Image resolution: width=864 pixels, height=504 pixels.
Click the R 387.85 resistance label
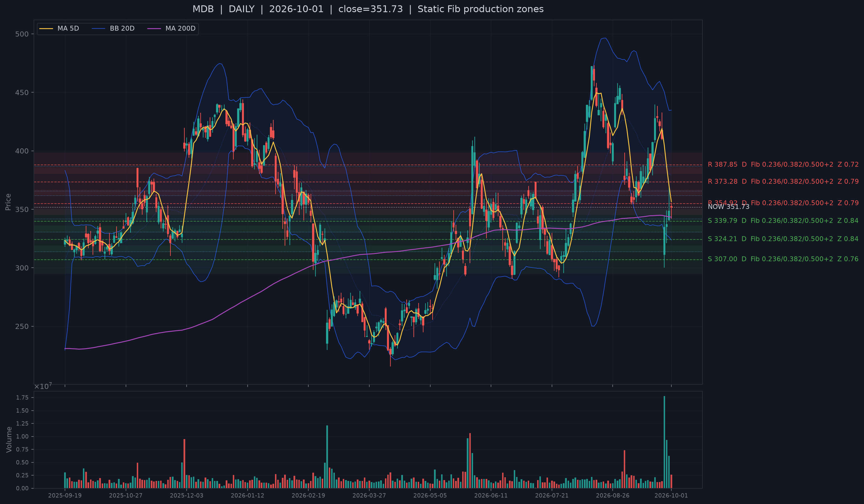tap(783, 165)
